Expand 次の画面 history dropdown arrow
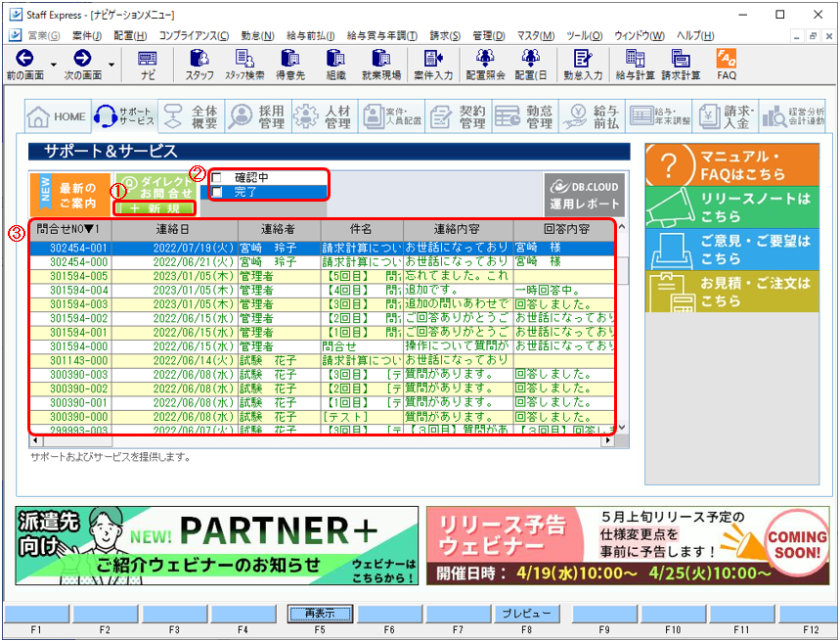The height and width of the screenshot is (641, 840). coord(111,65)
